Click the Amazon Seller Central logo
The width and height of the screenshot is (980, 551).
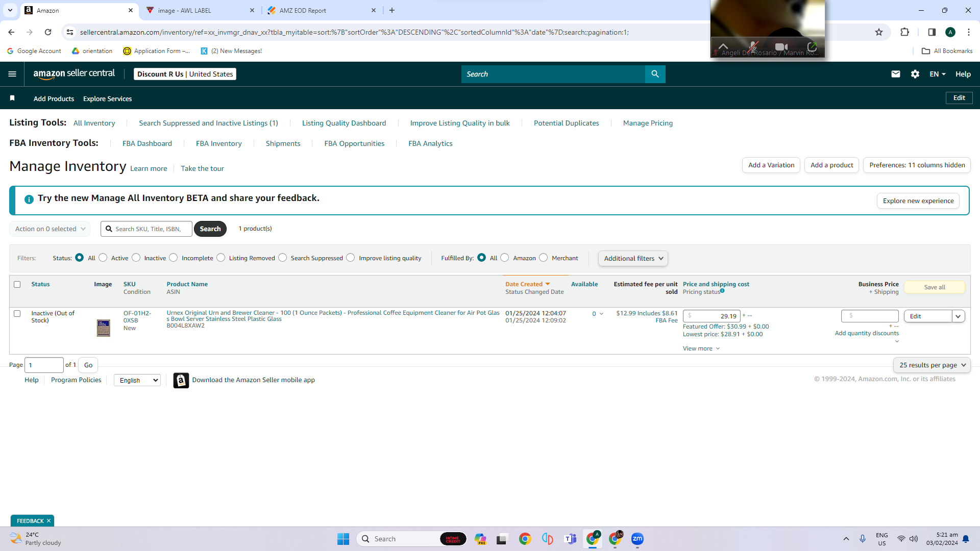point(74,74)
